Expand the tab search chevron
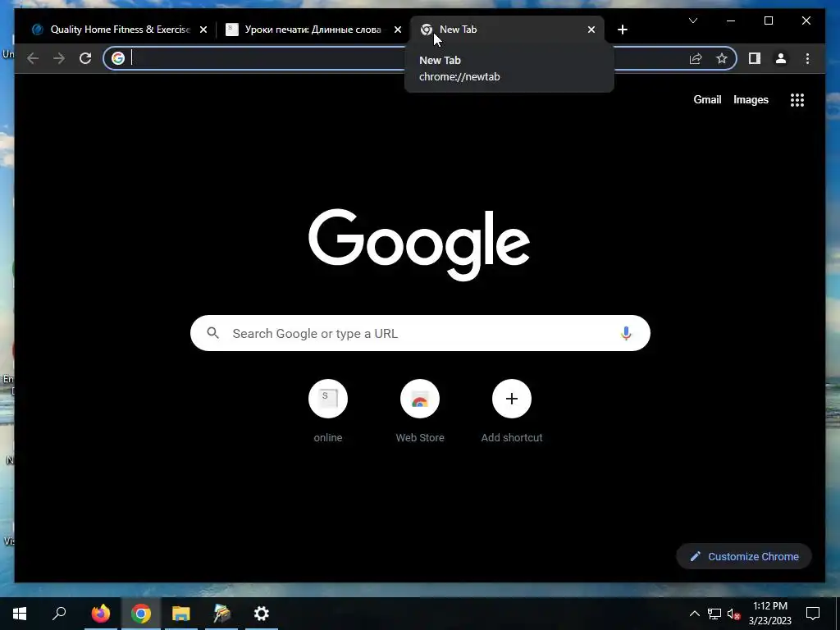 coord(692,21)
